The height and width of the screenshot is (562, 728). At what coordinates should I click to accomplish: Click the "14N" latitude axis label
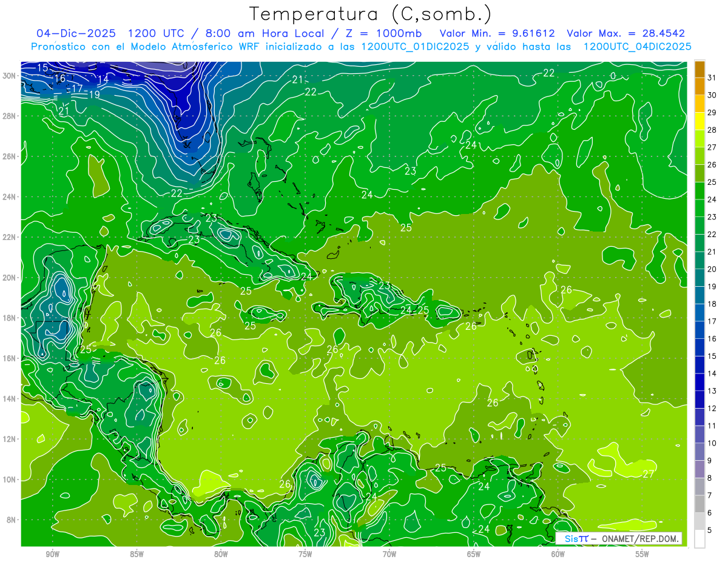pyautogui.click(x=10, y=399)
